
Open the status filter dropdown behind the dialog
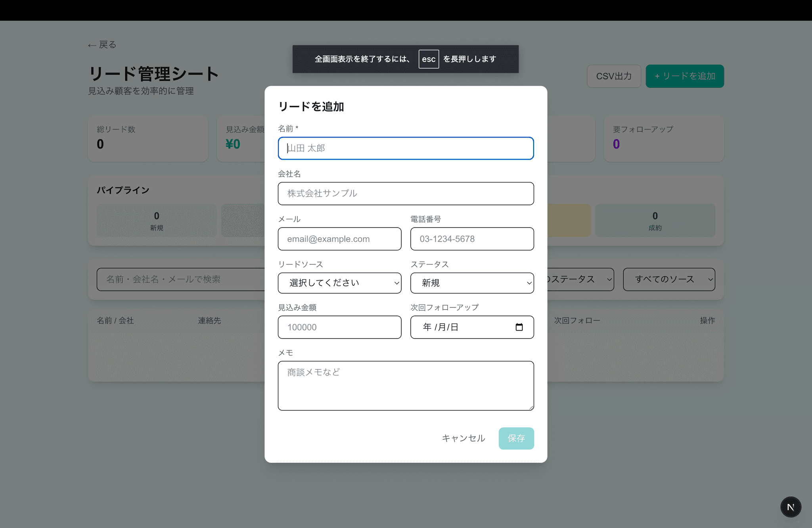tap(581, 279)
